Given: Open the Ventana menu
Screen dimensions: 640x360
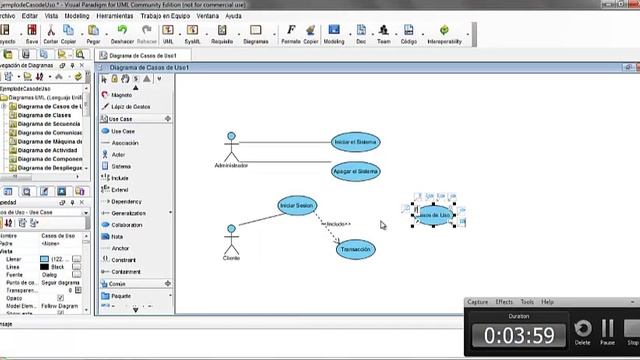Looking at the screenshot, I should coord(208,16).
